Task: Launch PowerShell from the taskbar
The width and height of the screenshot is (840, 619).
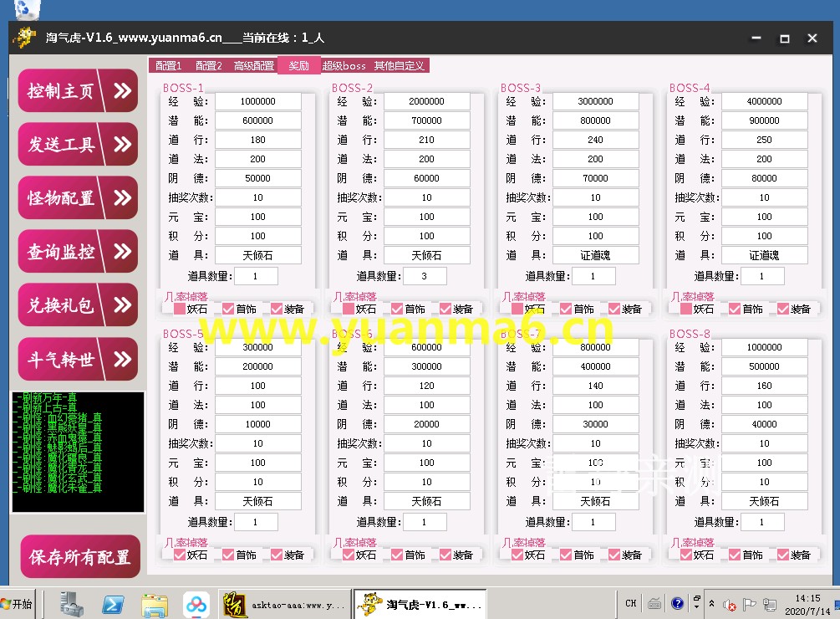Action: click(113, 605)
